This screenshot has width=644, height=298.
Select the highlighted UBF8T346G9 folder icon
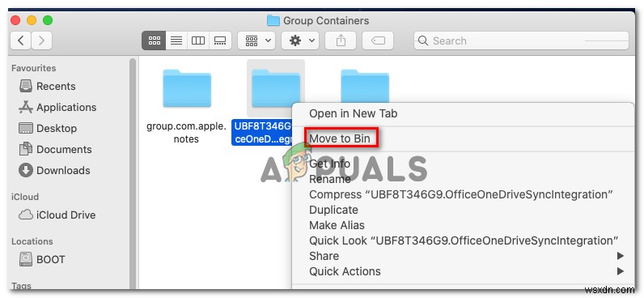point(276,88)
